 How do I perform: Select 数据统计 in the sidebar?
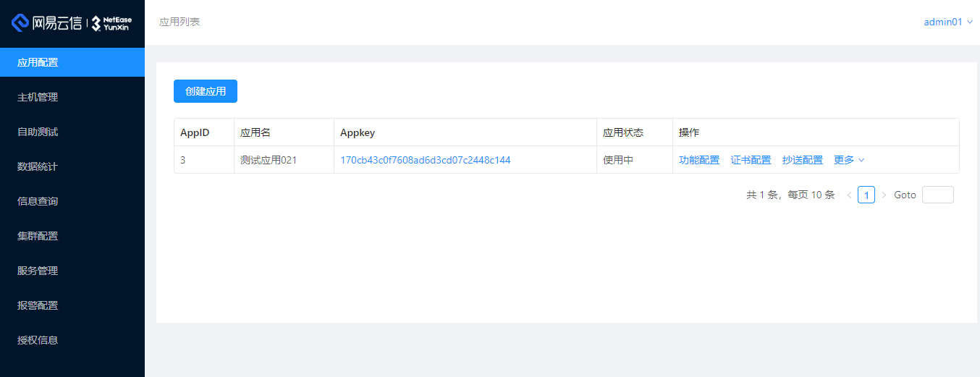[38, 166]
